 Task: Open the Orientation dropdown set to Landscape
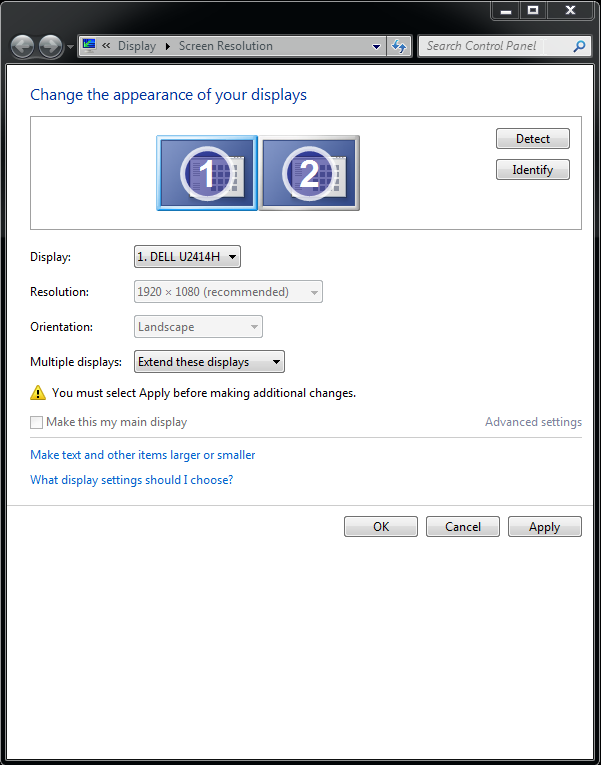pos(198,327)
